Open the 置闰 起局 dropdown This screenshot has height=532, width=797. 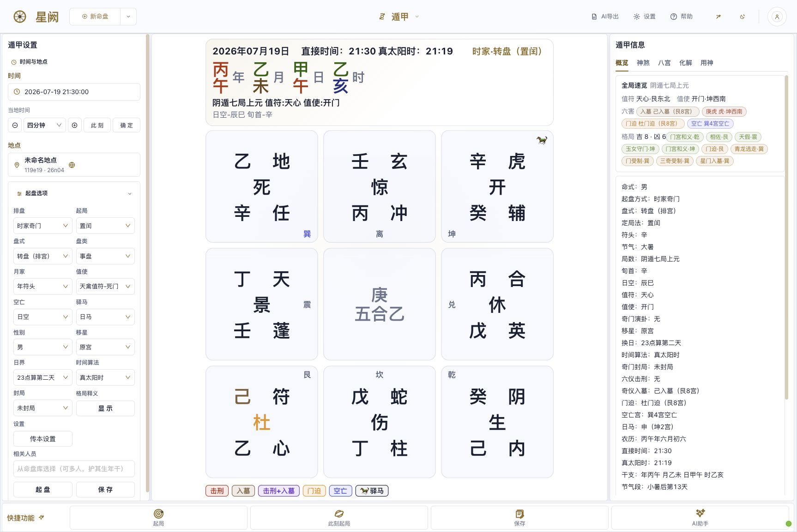[105, 226]
